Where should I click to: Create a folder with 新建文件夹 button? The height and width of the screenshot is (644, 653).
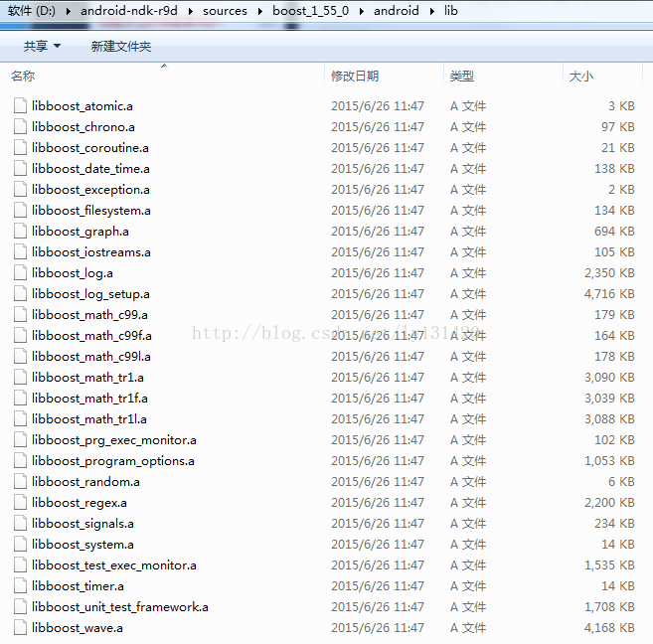[121, 46]
